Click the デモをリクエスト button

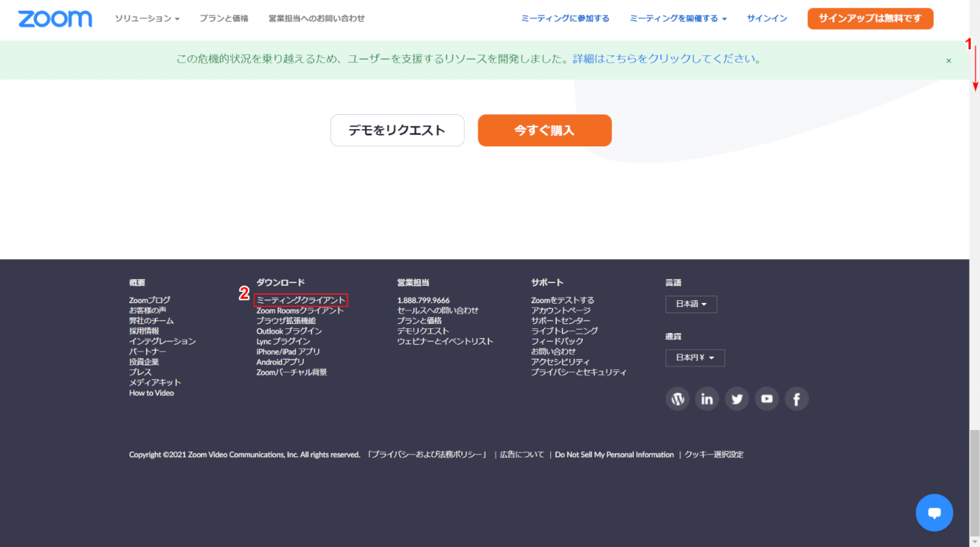point(397,130)
